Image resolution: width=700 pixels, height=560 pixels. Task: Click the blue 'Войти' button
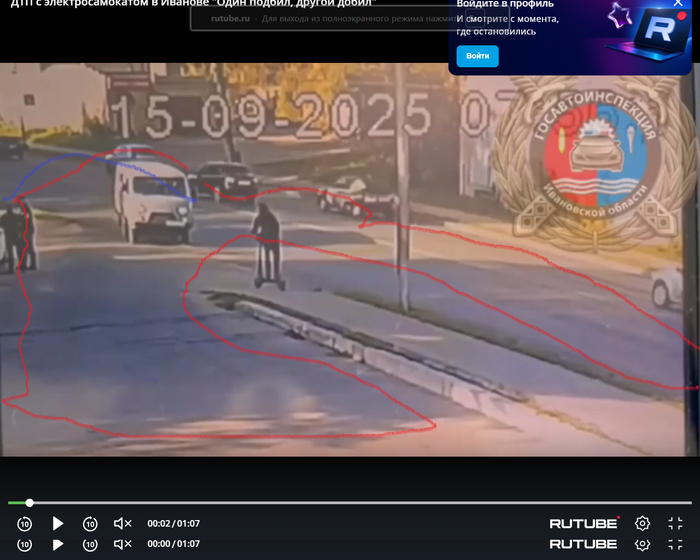[x=477, y=56]
